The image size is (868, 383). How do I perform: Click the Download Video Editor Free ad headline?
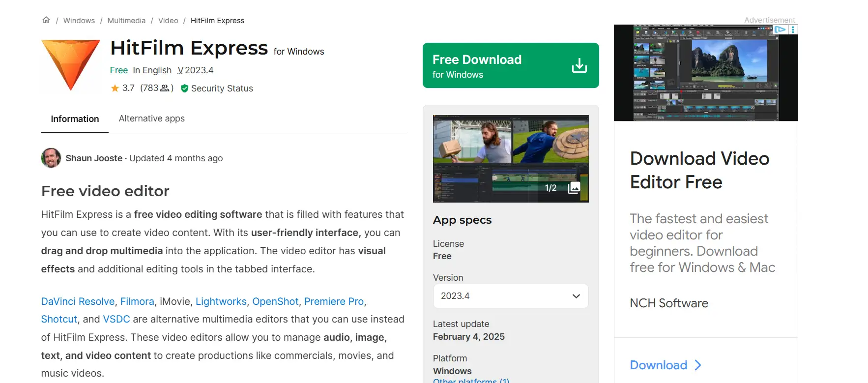[x=700, y=170]
